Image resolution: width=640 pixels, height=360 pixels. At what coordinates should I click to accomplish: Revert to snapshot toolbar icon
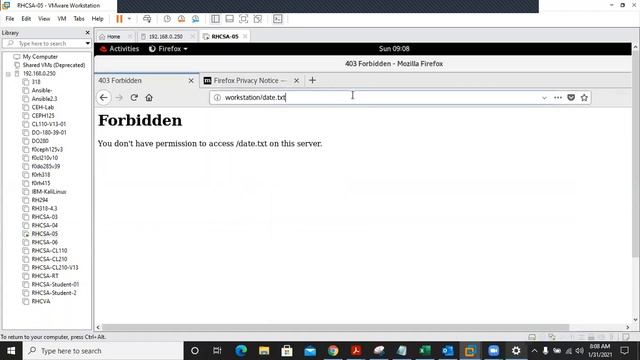point(181,19)
